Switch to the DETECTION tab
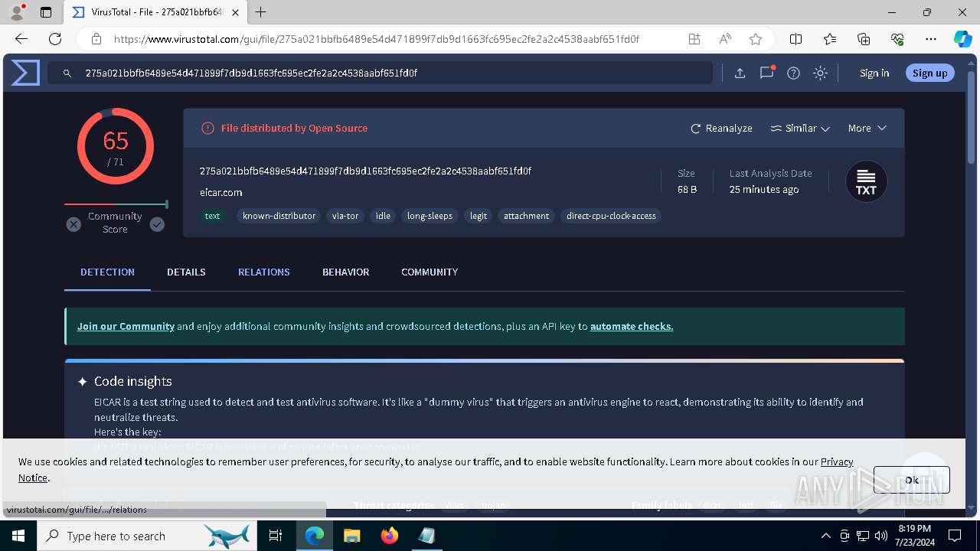The height and width of the screenshot is (551, 980). tap(107, 272)
